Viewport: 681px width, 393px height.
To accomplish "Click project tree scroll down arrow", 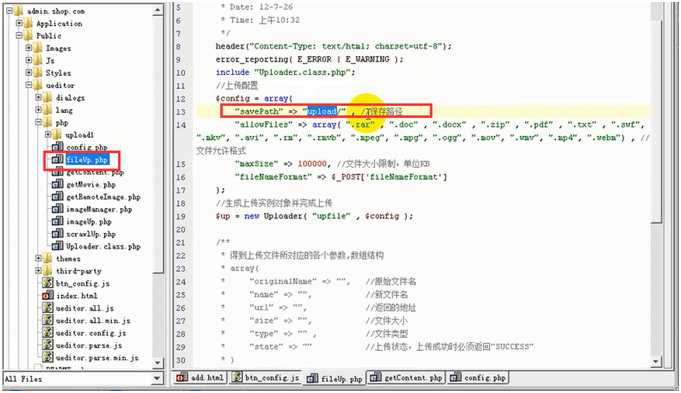I will point(157,362).
